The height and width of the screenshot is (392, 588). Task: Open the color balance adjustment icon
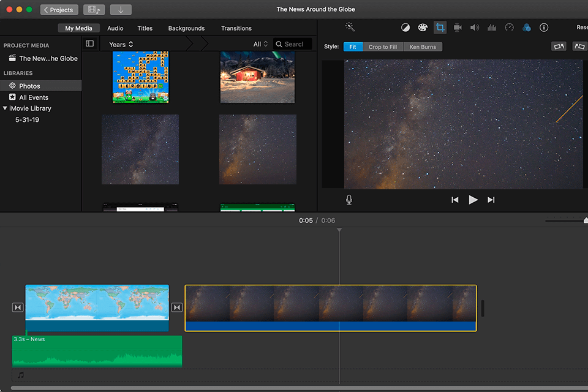(405, 28)
